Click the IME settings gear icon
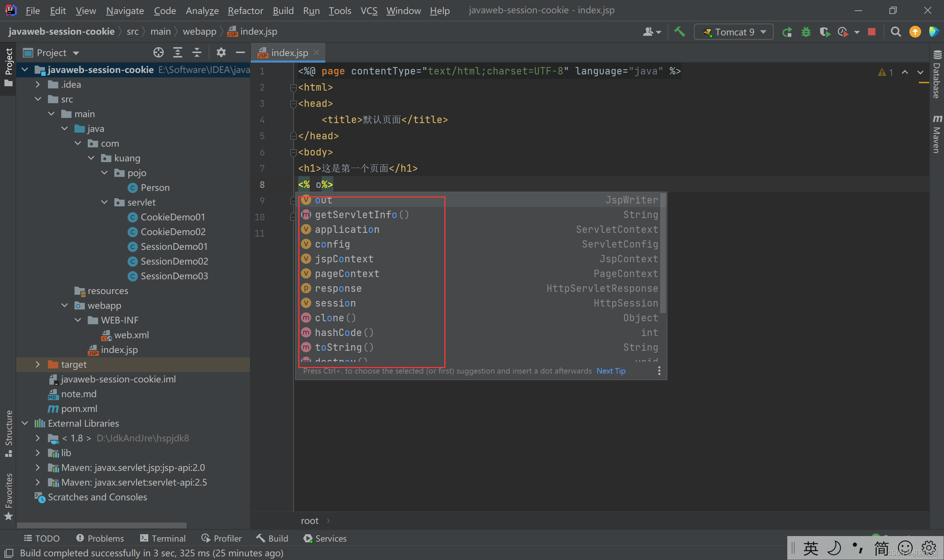This screenshot has height=560, width=944. (929, 547)
